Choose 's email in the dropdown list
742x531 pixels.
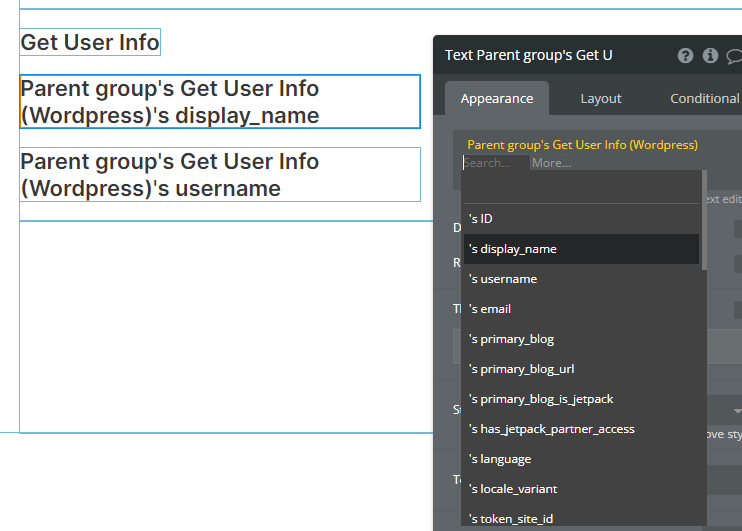coord(490,309)
